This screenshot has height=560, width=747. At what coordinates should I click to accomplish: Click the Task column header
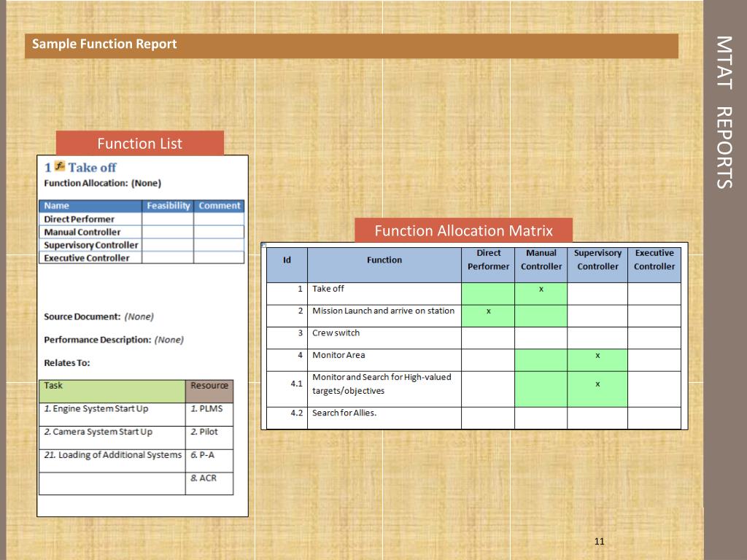pyautogui.click(x=112, y=392)
